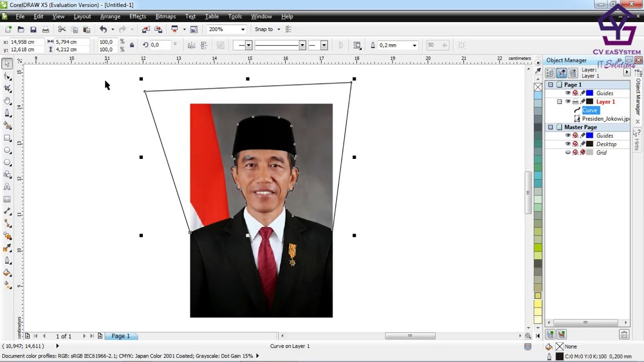
Task: Open the Effects menu
Action: (x=137, y=17)
